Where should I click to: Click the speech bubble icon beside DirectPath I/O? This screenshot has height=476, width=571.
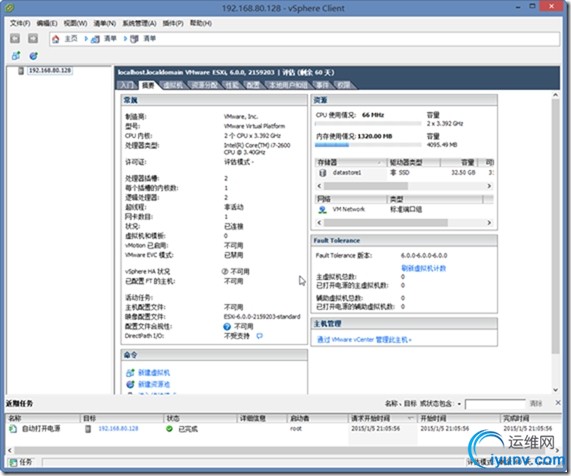(x=260, y=336)
